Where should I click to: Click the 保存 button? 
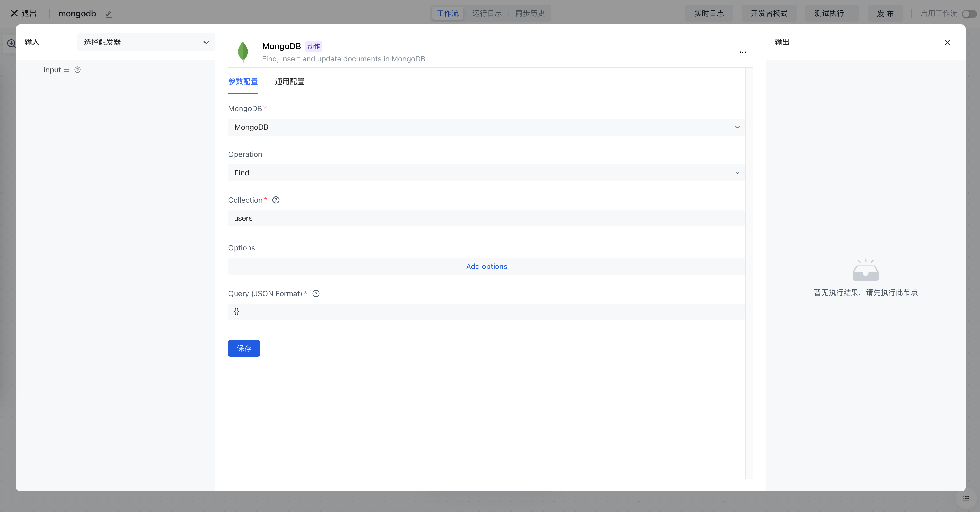244,348
